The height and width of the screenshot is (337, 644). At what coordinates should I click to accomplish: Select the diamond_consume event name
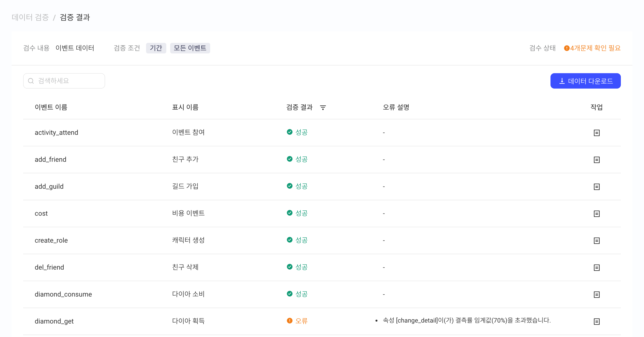(63, 294)
